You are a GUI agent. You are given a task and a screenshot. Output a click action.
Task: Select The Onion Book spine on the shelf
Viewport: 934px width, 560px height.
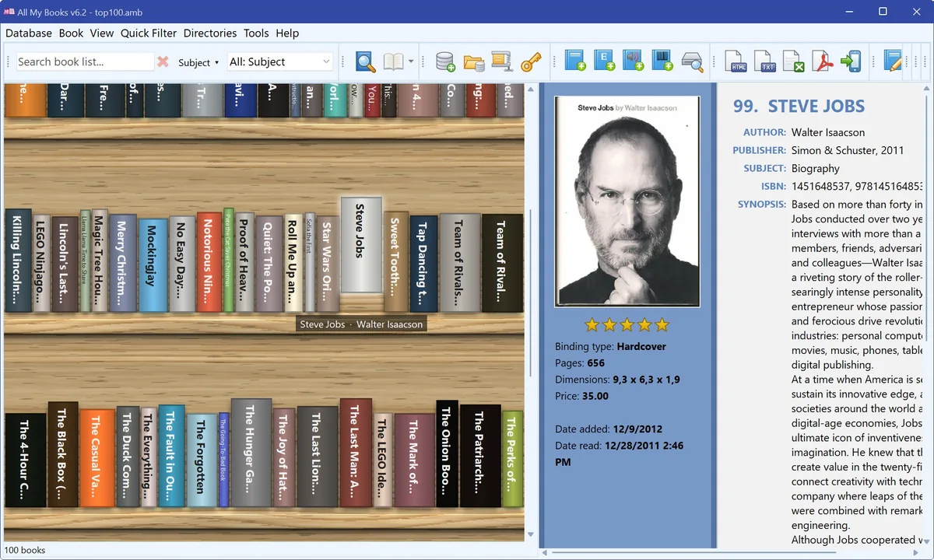pyautogui.click(x=446, y=453)
